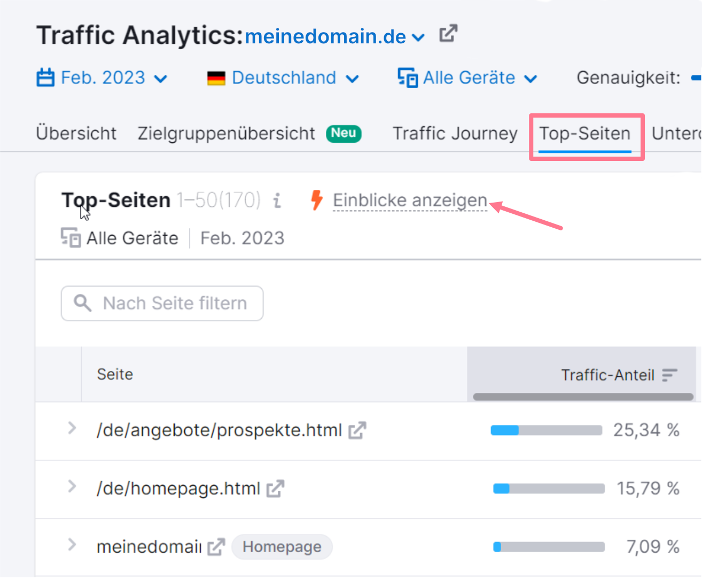Click the /de/angebote/prospekte.html page link
This screenshot has width=702, height=588.
219,430
